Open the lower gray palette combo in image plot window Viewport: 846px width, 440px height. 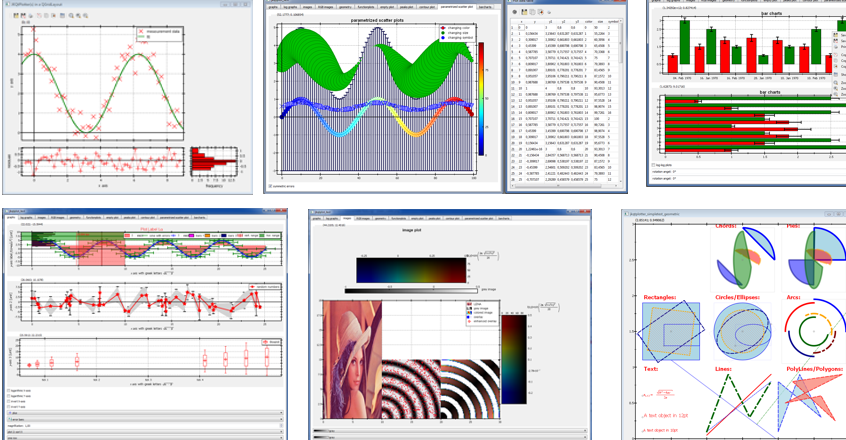point(450,437)
